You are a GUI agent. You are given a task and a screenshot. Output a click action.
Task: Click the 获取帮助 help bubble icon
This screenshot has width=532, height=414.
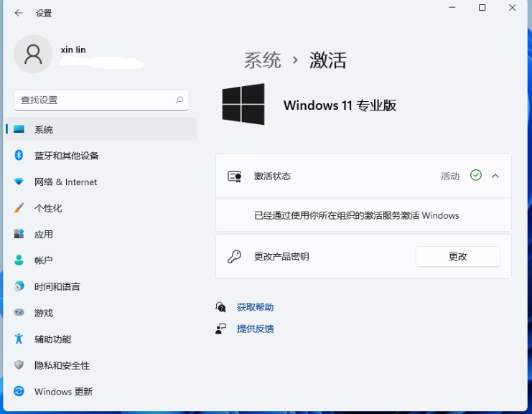click(221, 307)
